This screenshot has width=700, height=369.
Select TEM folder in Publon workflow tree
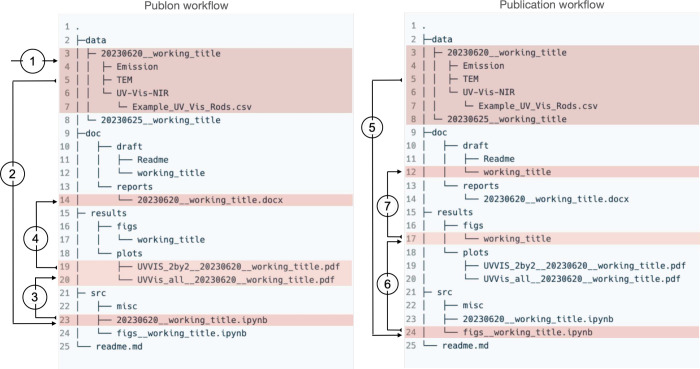click(x=125, y=80)
